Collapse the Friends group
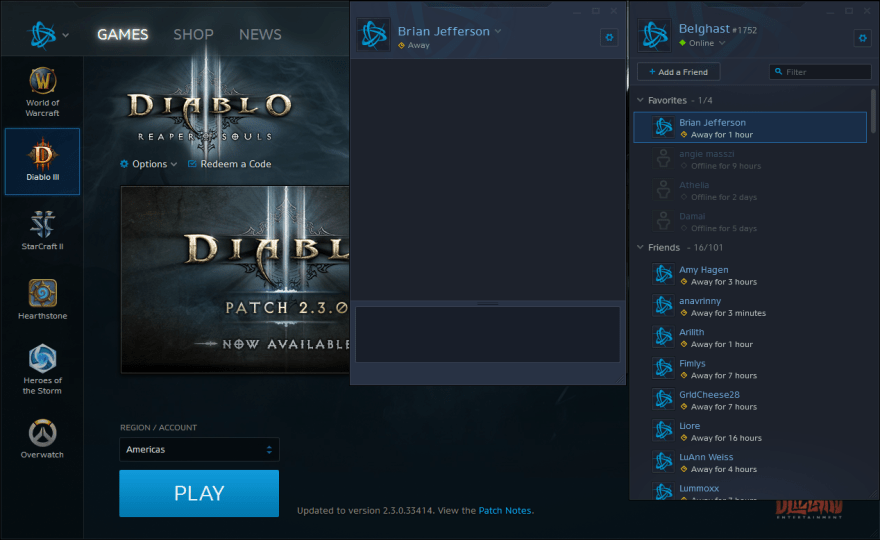Viewport: 880px width, 540px height. pyautogui.click(x=640, y=247)
